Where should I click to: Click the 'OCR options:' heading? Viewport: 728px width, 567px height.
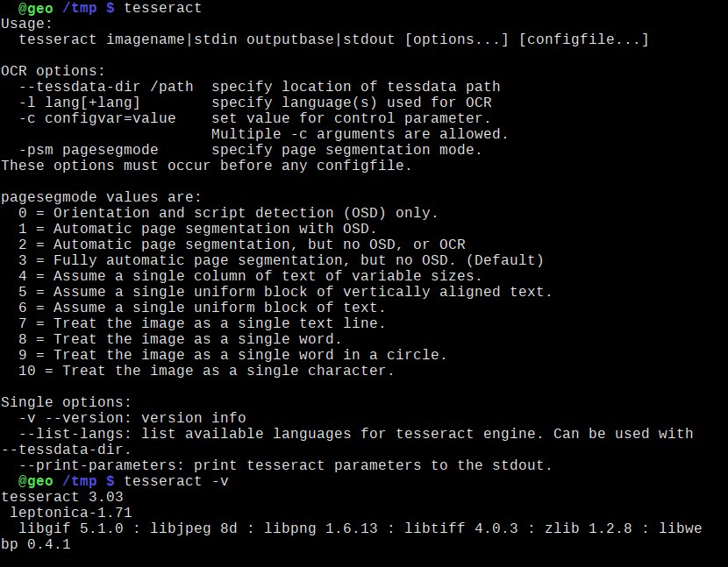[x=53, y=71]
